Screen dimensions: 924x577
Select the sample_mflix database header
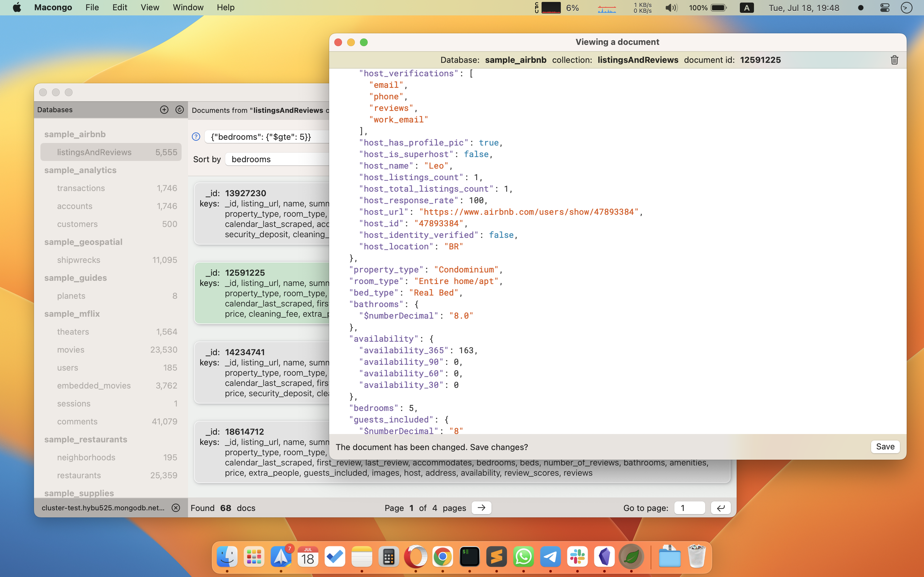(72, 314)
